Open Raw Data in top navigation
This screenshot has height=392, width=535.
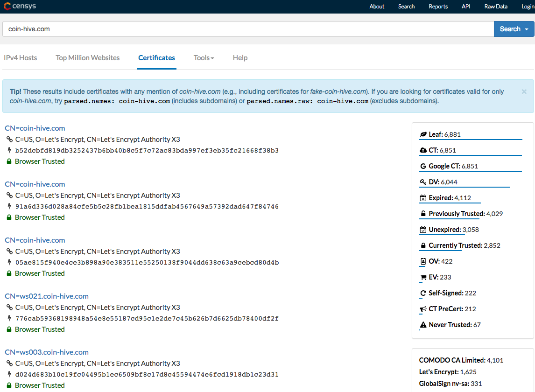tap(496, 7)
